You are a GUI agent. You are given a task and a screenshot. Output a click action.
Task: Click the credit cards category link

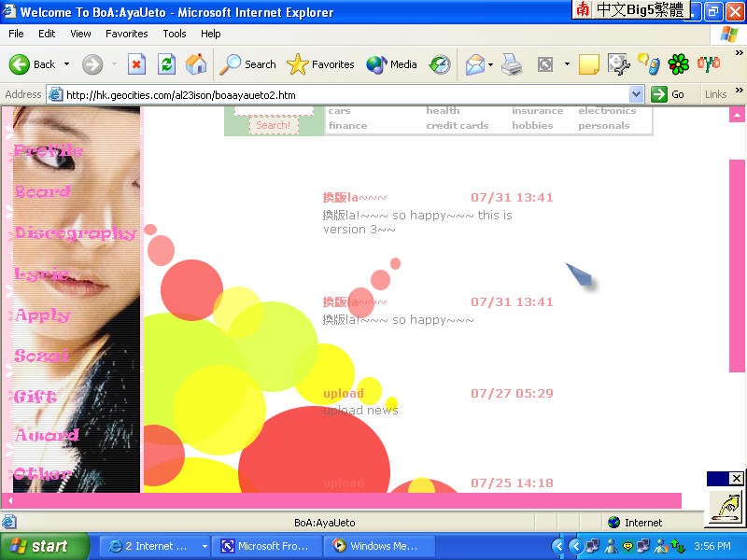tap(458, 126)
